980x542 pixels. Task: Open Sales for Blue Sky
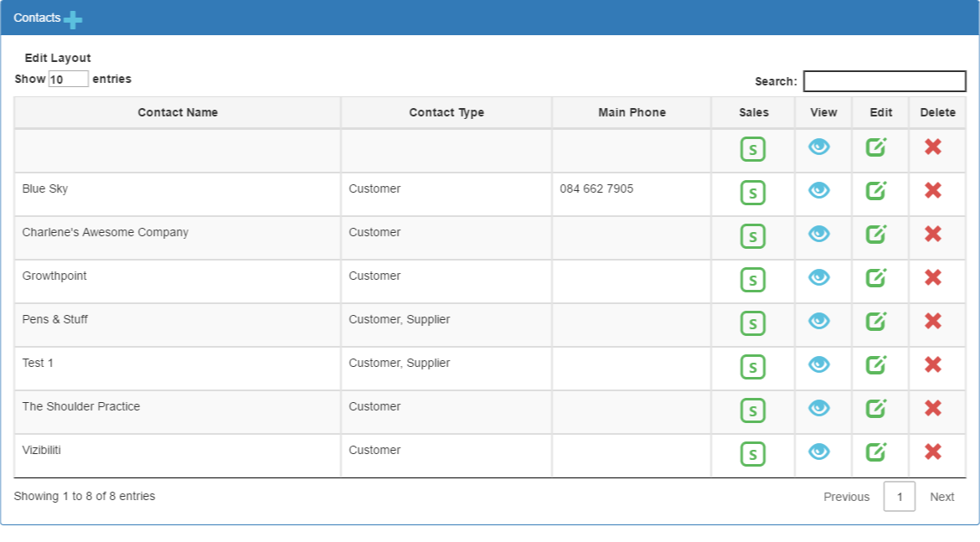(752, 193)
